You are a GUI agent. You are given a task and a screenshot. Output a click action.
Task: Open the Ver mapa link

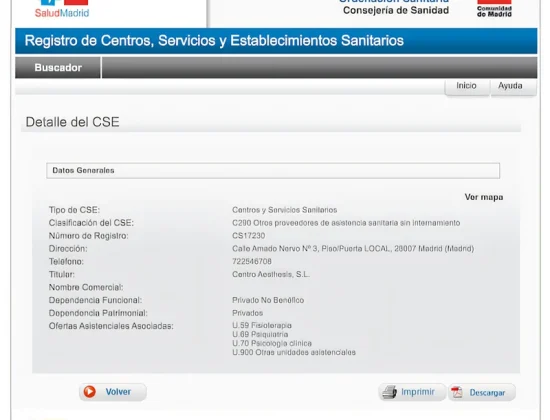[484, 197]
